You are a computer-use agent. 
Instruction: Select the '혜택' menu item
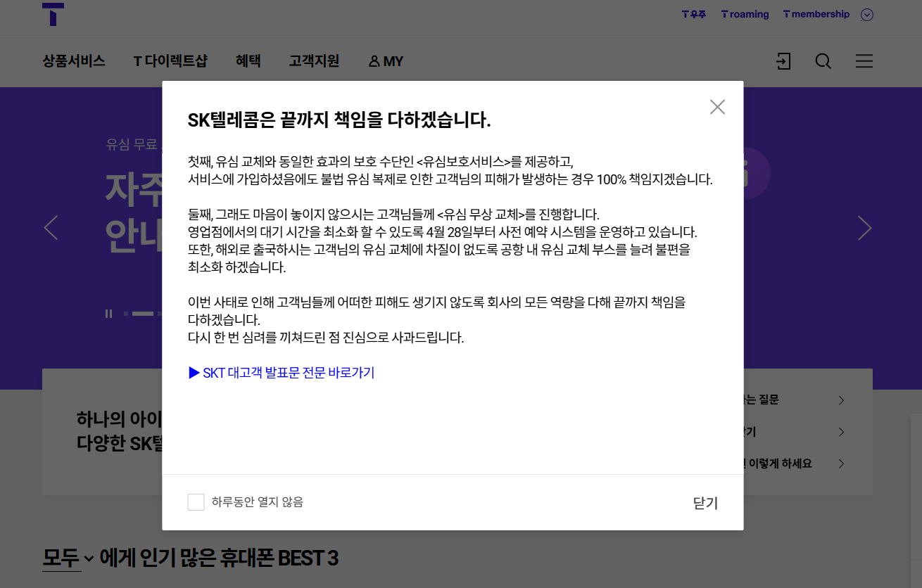[248, 61]
